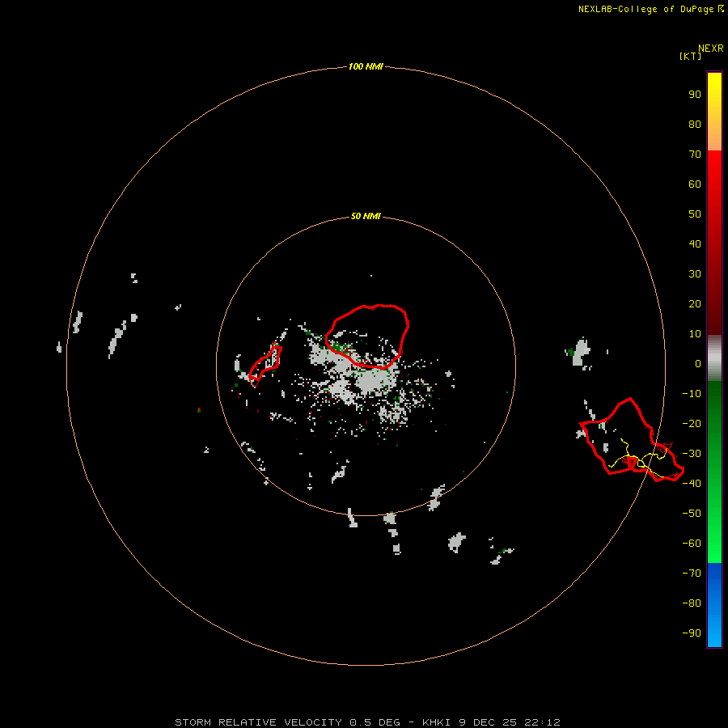Click the -50 knot scale value
The width and height of the screenshot is (728, 728).
(692, 514)
